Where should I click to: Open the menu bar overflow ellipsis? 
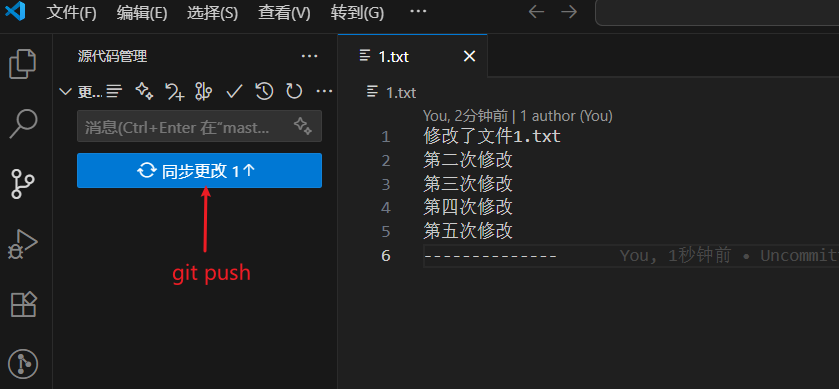tap(418, 12)
